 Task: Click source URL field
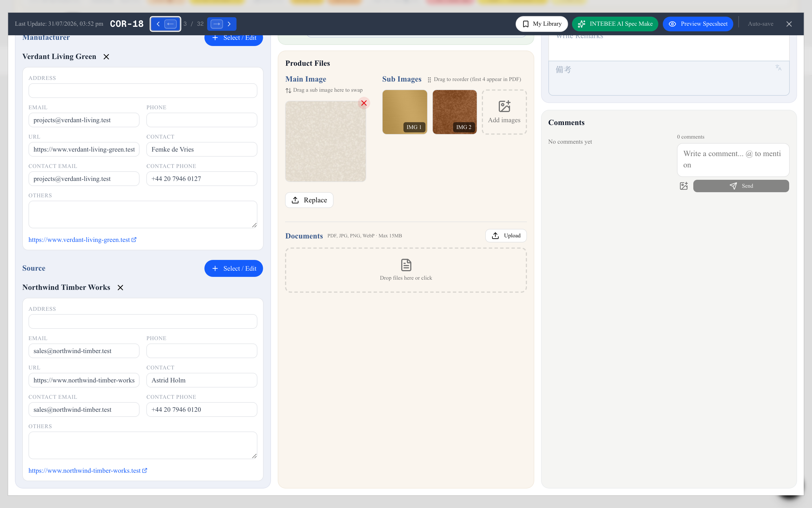pyautogui.click(x=84, y=380)
